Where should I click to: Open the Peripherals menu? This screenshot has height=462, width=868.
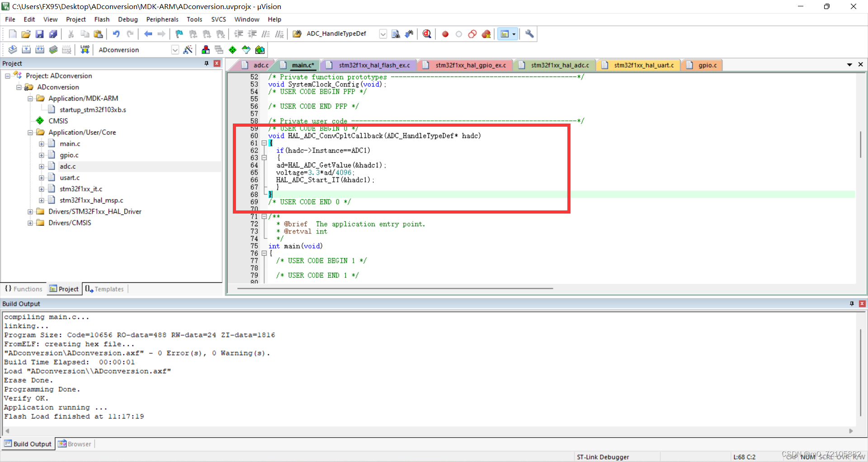tap(162, 19)
